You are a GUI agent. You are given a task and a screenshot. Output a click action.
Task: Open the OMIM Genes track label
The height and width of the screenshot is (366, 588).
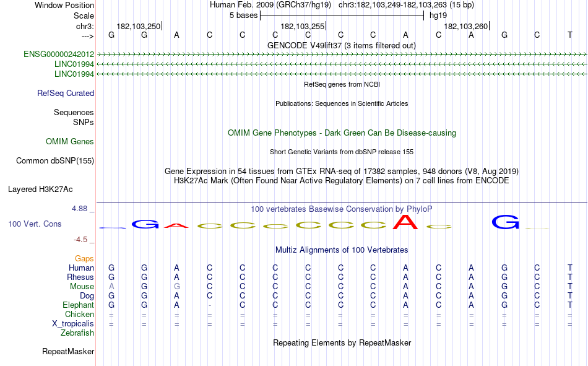[x=70, y=142]
